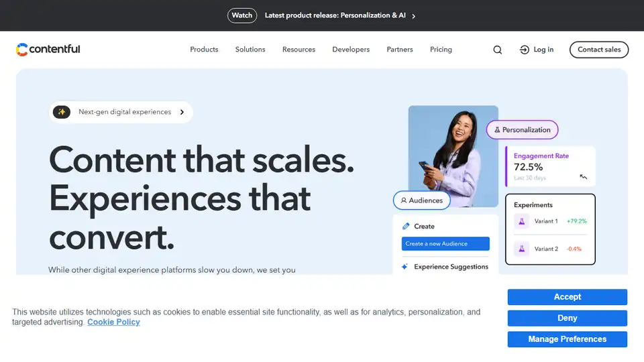Click the Log in arrow icon
The width and height of the screenshot is (644, 362).
click(x=525, y=50)
